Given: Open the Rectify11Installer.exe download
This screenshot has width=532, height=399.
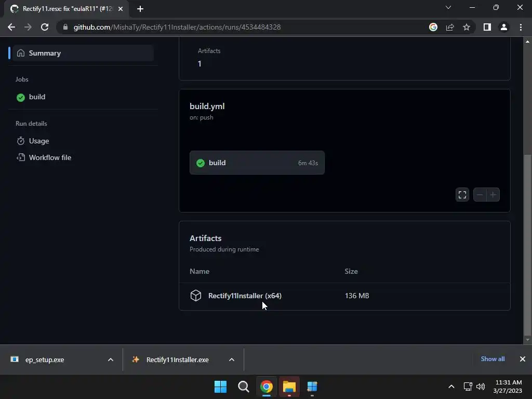Looking at the screenshot, I should coord(178,360).
